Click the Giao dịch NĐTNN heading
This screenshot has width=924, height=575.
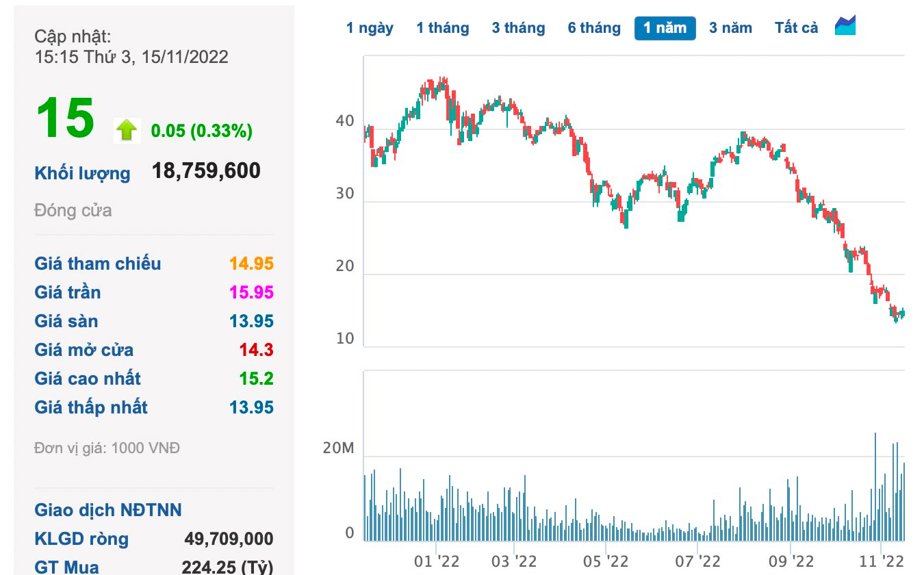[x=108, y=510]
